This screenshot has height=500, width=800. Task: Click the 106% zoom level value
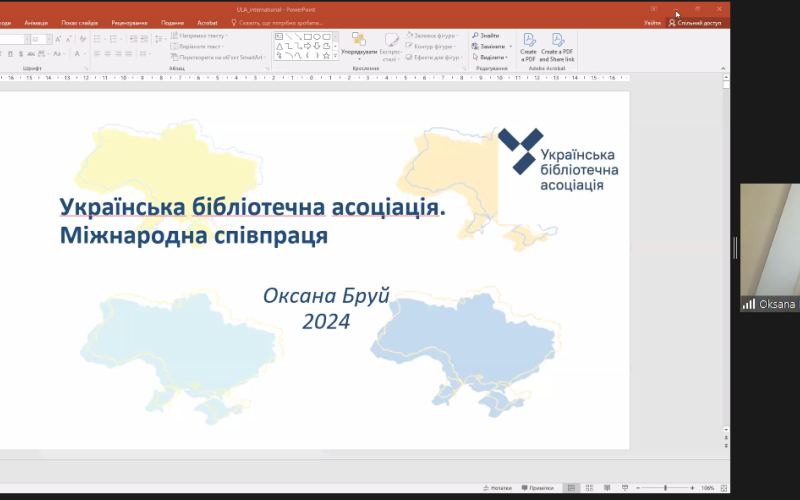point(707,488)
